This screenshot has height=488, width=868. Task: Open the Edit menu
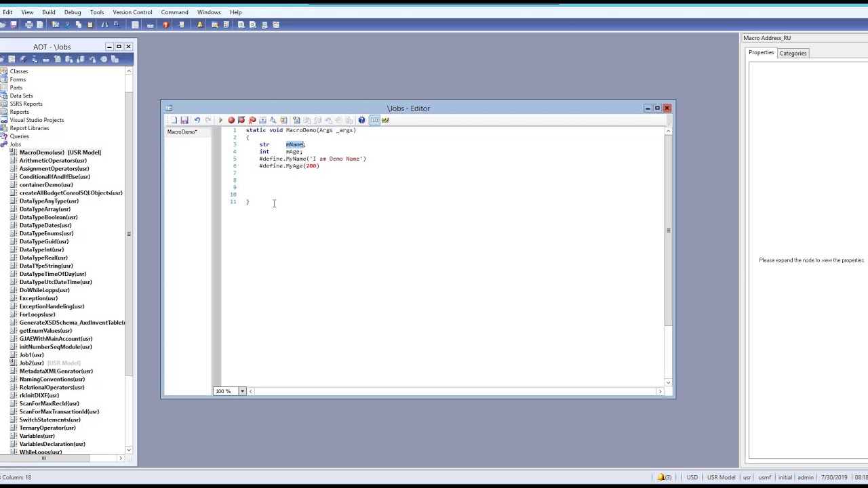[x=7, y=12]
